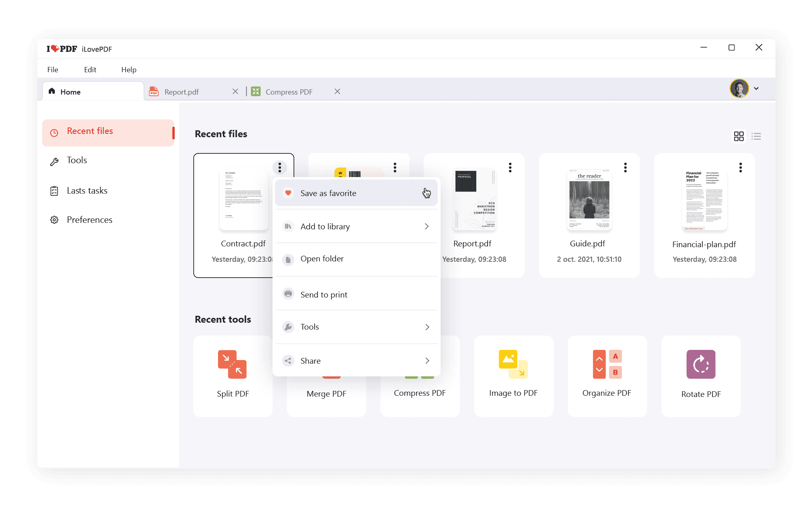Open Preferences gear in sidebar

pyautogui.click(x=54, y=220)
